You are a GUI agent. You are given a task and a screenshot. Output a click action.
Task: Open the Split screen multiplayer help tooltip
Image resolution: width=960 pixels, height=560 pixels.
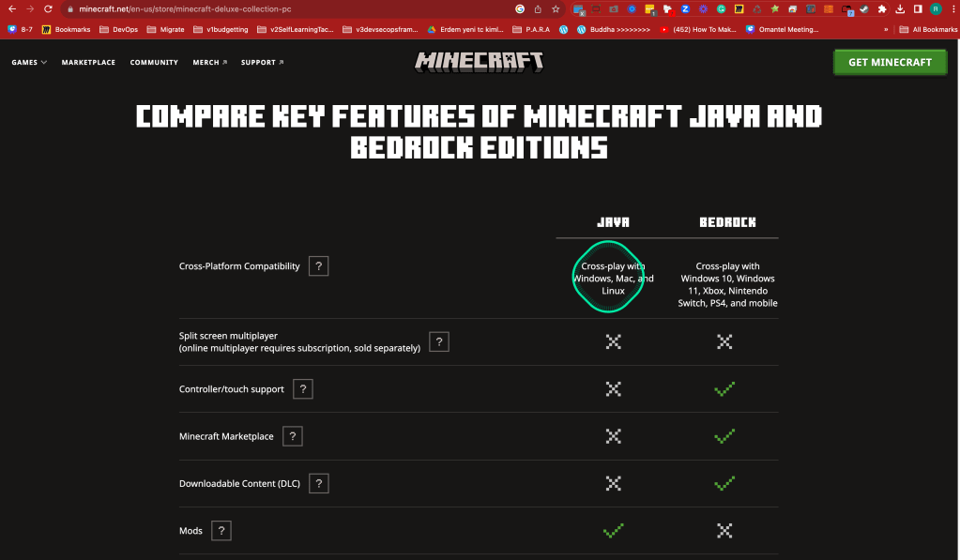tap(439, 341)
